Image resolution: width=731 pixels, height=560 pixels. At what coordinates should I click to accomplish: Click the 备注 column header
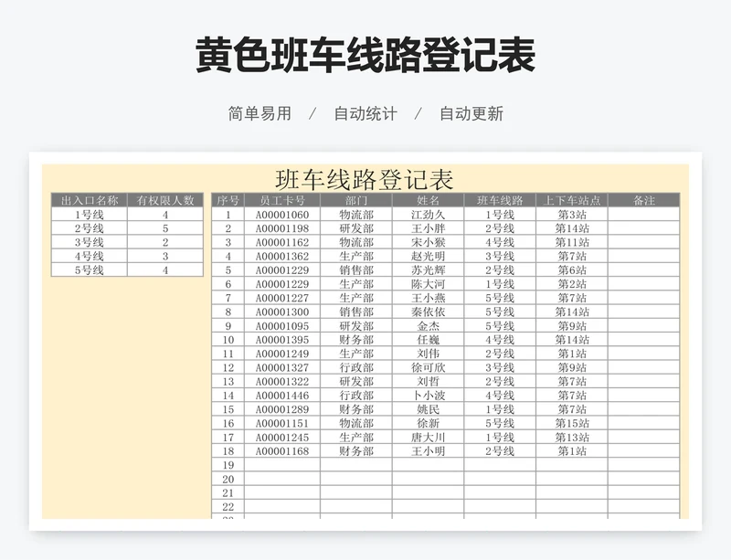click(644, 201)
